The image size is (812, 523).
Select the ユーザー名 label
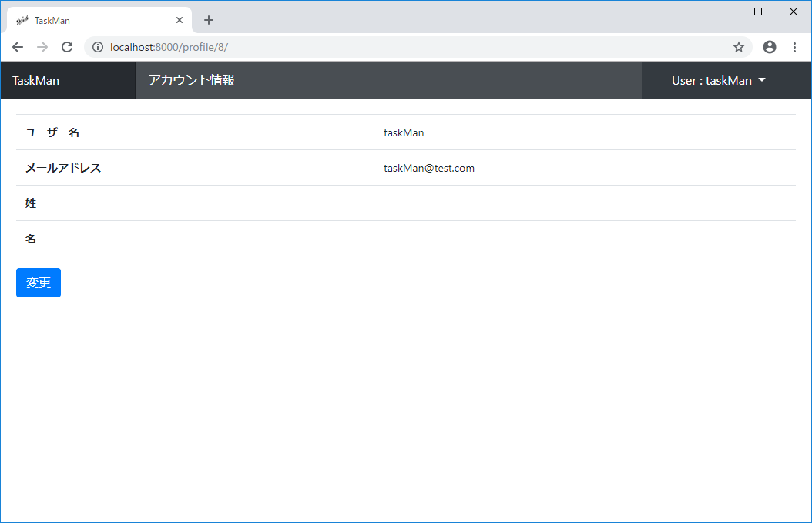point(52,132)
